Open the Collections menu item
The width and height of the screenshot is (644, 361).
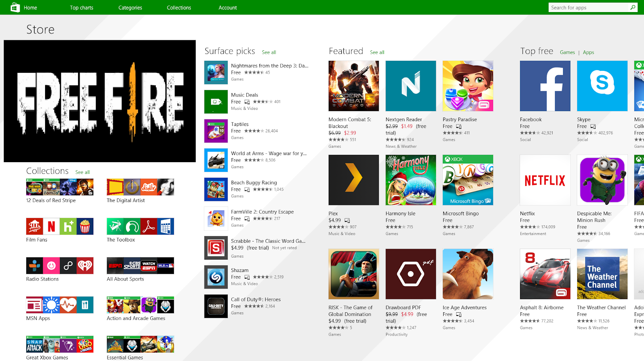pyautogui.click(x=179, y=8)
